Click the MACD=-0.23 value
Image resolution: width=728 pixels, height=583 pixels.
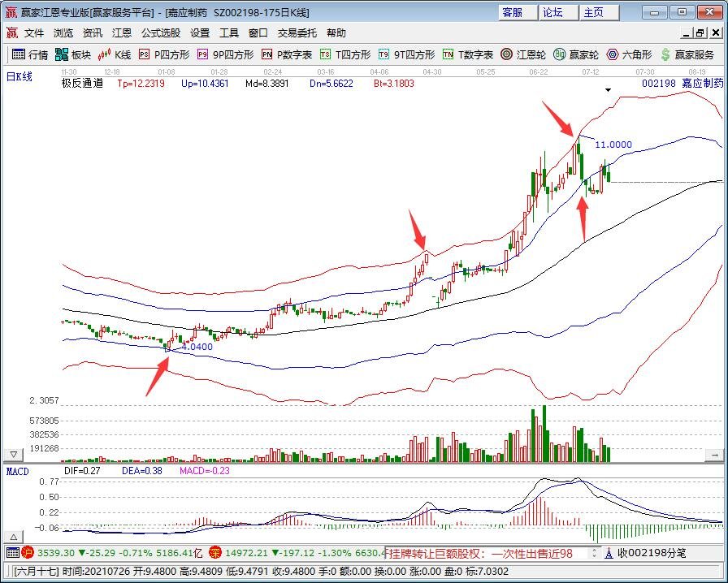[x=205, y=471]
